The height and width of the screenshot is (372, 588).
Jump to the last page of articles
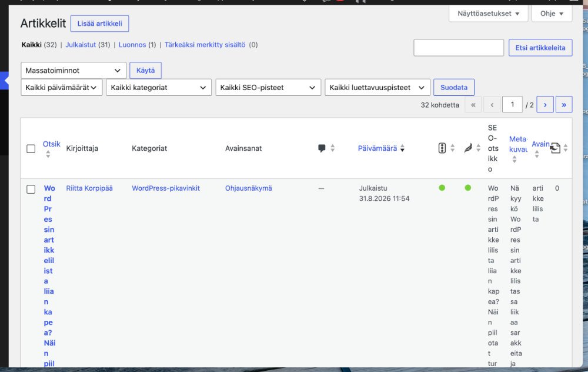[564, 105]
